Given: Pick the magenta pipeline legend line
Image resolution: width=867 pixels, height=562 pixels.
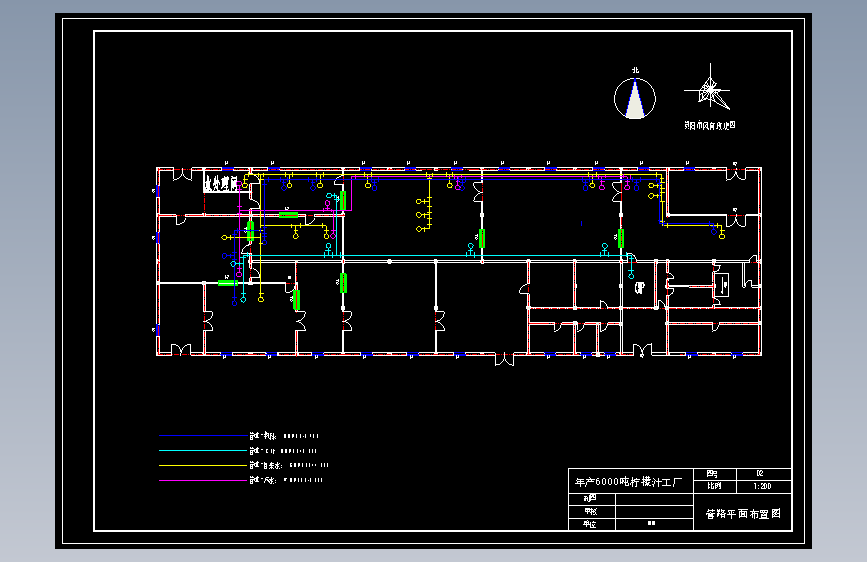Looking at the screenshot, I should pos(202,480).
